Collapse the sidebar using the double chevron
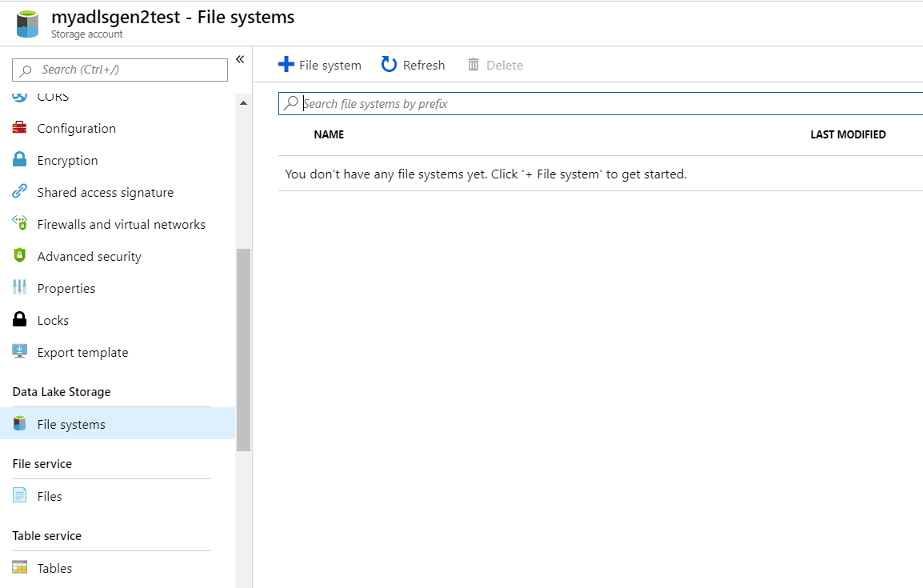The width and height of the screenshot is (923, 588). point(239,58)
